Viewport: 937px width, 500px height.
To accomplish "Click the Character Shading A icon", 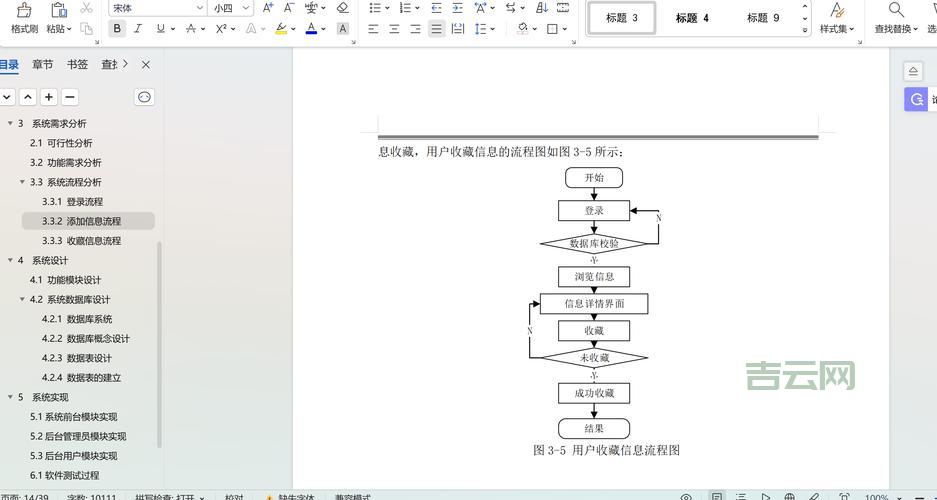I will pyautogui.click(x=342, y=28).
